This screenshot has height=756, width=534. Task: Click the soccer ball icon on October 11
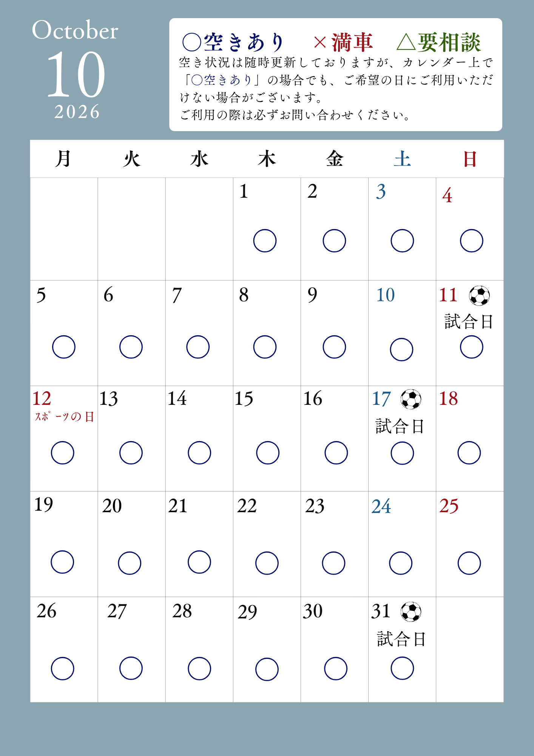[x=479, y=296]
